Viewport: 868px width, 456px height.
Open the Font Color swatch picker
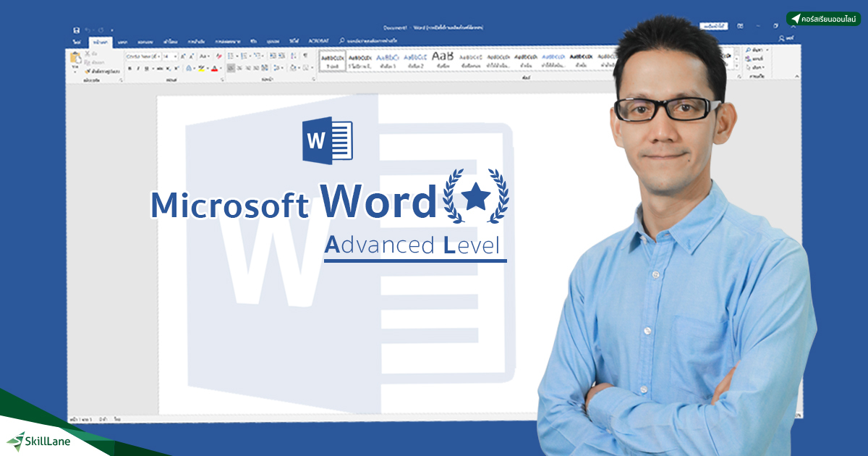tap(214, 69)
